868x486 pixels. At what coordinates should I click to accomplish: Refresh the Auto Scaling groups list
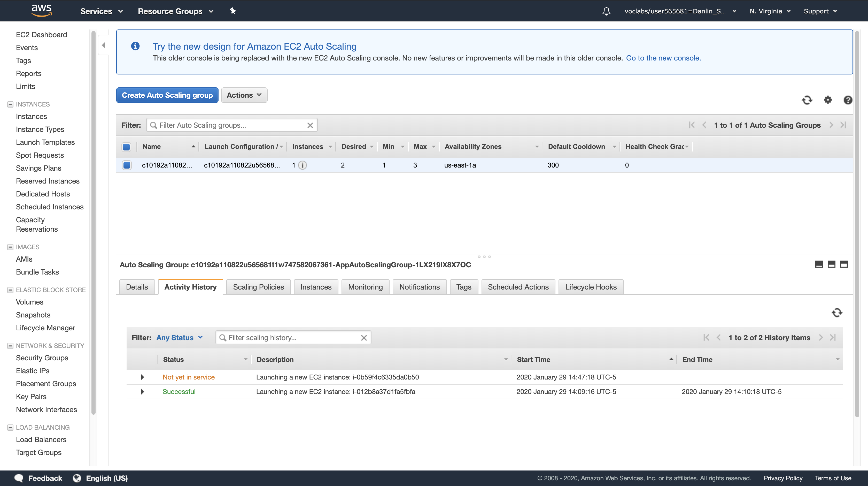[x=807, y=100]
